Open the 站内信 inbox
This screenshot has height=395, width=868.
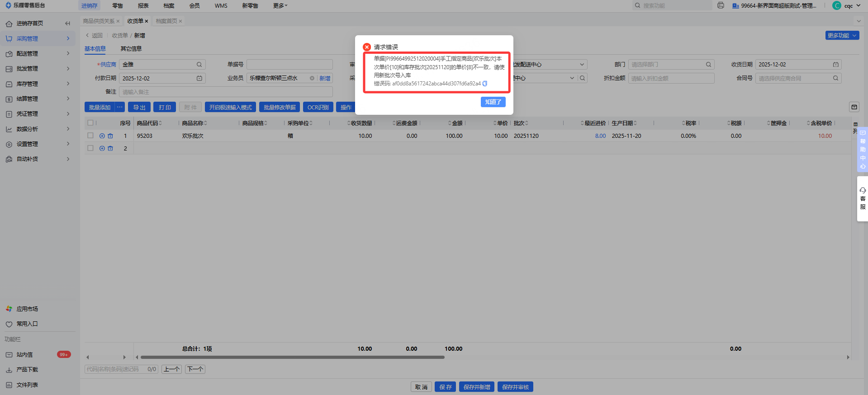pyautogui.click(x=24, y=355)
